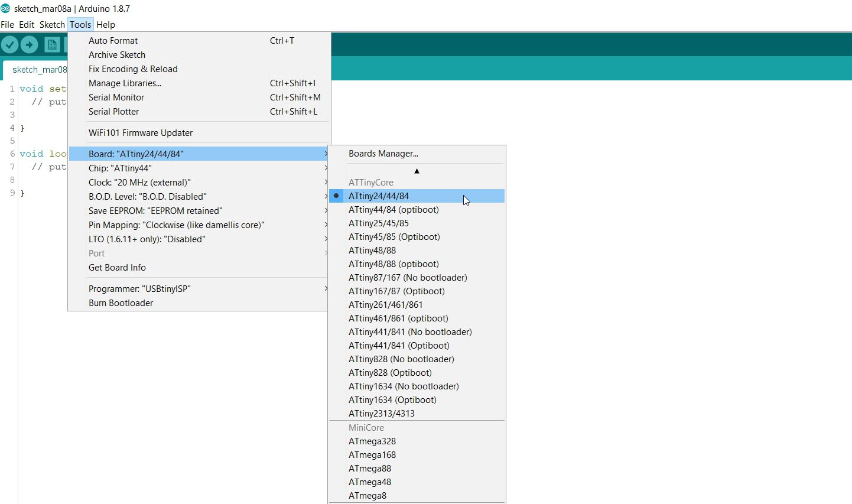Click Burn Bootloader
Viewport: 852px width, 504px height.
coord(199,303)
